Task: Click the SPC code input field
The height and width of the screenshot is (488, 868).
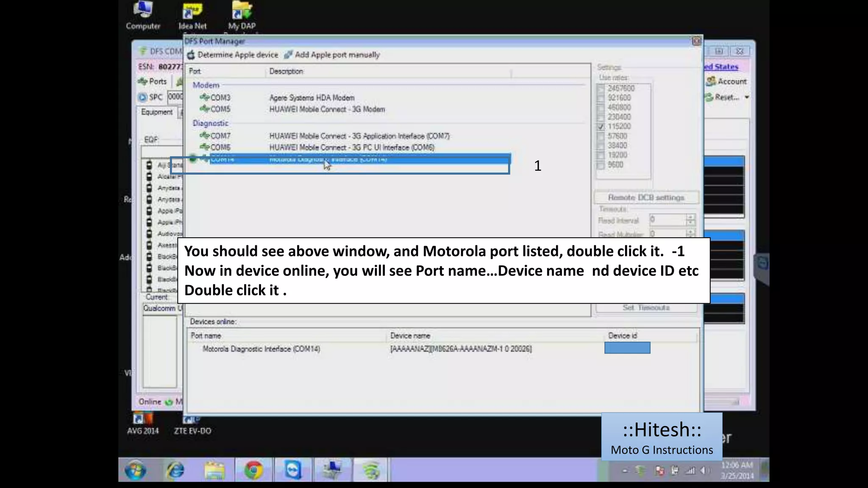Action: click(x=175, y=97)
